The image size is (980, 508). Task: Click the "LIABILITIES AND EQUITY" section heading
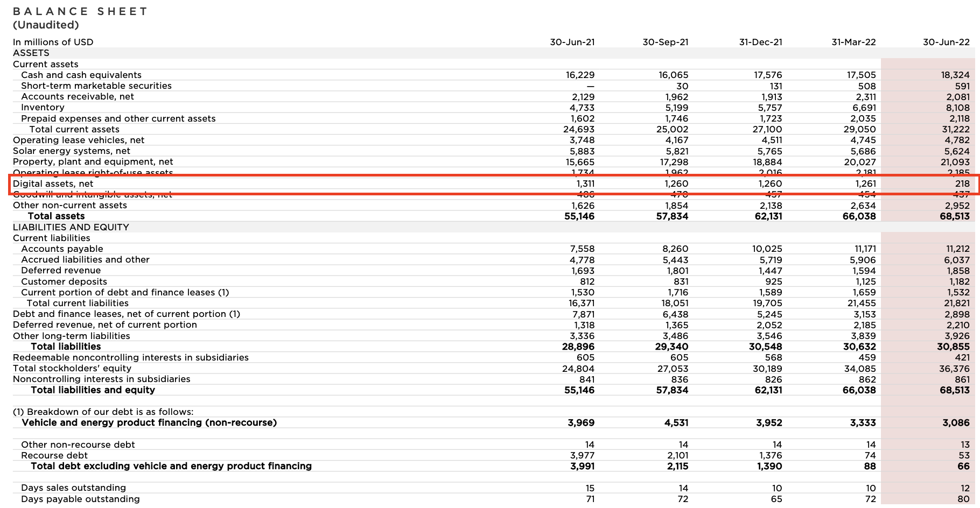coord(71,227)
